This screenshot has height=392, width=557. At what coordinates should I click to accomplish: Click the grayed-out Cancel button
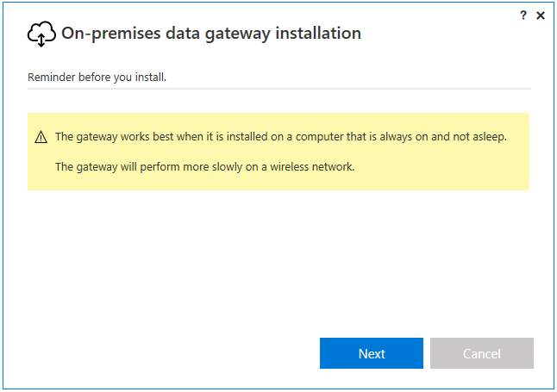(x=481, y=353)
